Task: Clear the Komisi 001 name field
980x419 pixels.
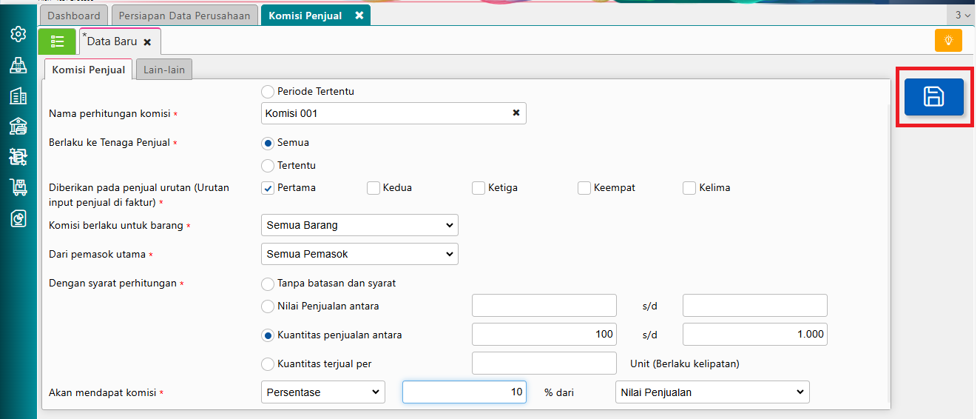Action: click(516, 113)
